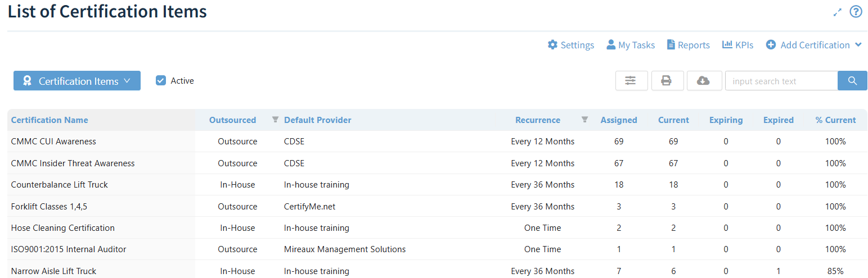Open Settings with the gear icon
This screenshot has width=868, height=278.
(x=570, y=45)
